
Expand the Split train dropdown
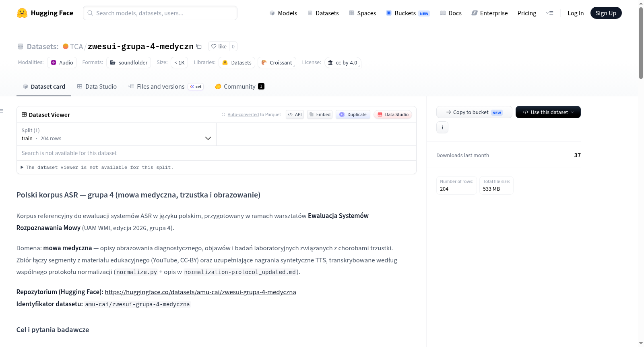(116, 134)
